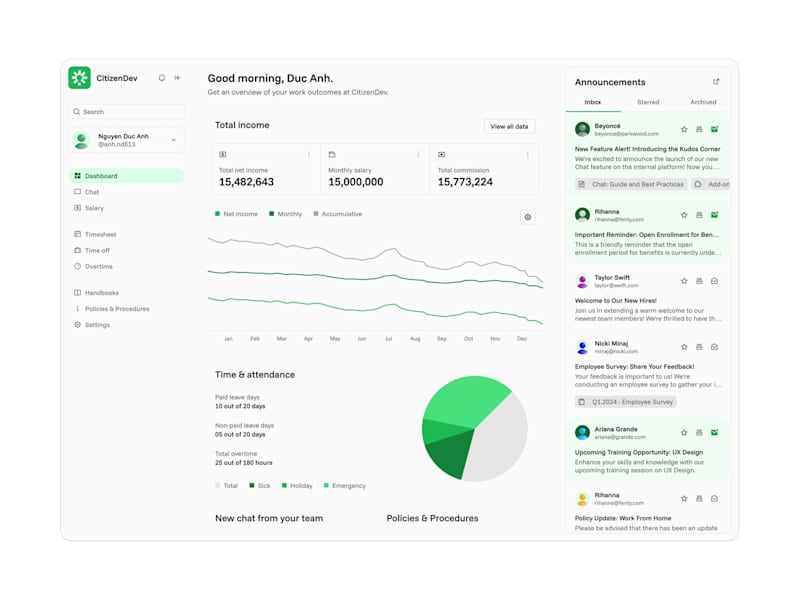Open notifications bell icon
Viewport: 800px width, 600px height.
click(162, 78)
